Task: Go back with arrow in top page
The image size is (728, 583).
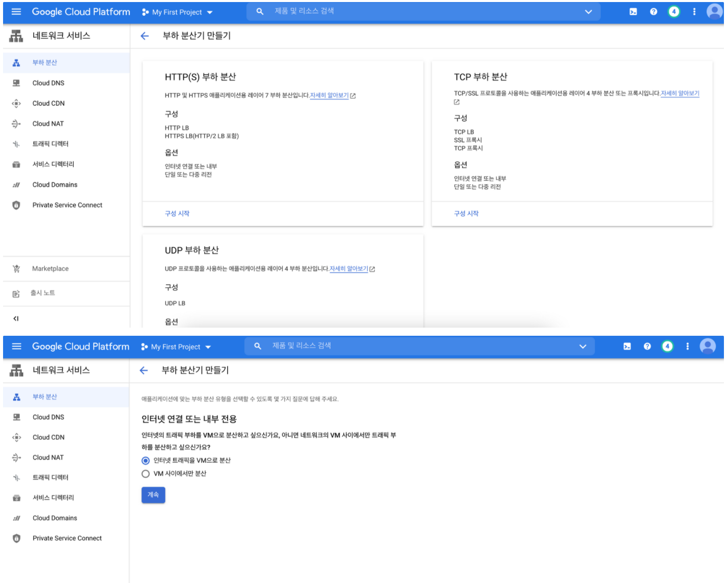Action: (x=145, y=36)
